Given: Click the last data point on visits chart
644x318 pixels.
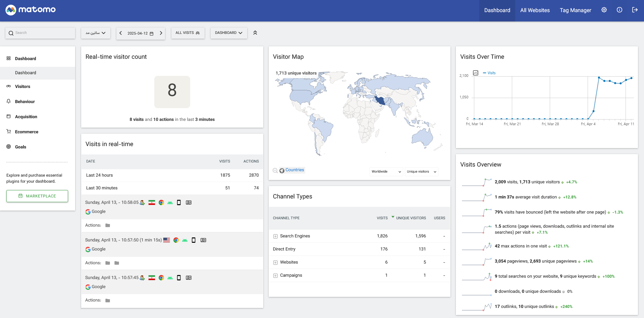Looking at the screenshot, I should click(x=631, y=78).
